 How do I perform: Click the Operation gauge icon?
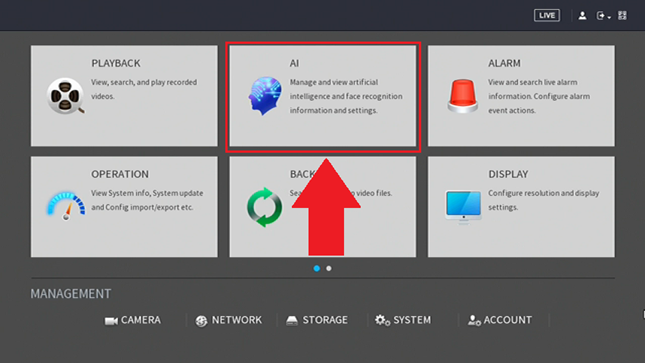point(66,205)
